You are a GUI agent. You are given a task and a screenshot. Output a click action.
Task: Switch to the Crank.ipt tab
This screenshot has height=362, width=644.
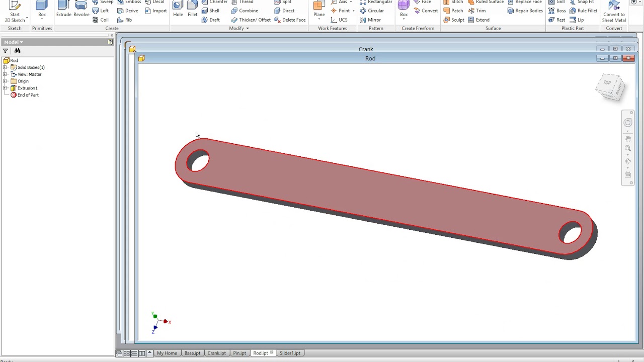pos(217,353)
